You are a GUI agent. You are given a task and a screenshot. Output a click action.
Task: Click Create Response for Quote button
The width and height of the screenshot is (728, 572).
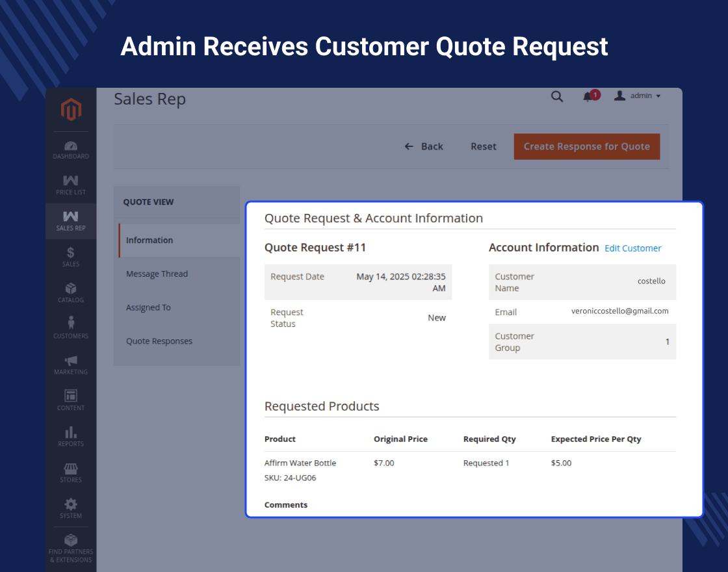click(586, 146)
